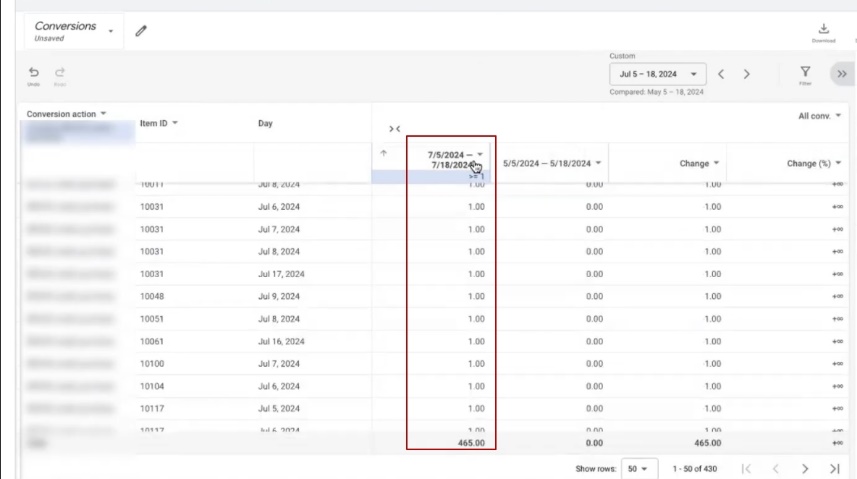The height and width of the screenshot is (479, 857).
Task: Go to next page of results
Action: click(805, 468)
